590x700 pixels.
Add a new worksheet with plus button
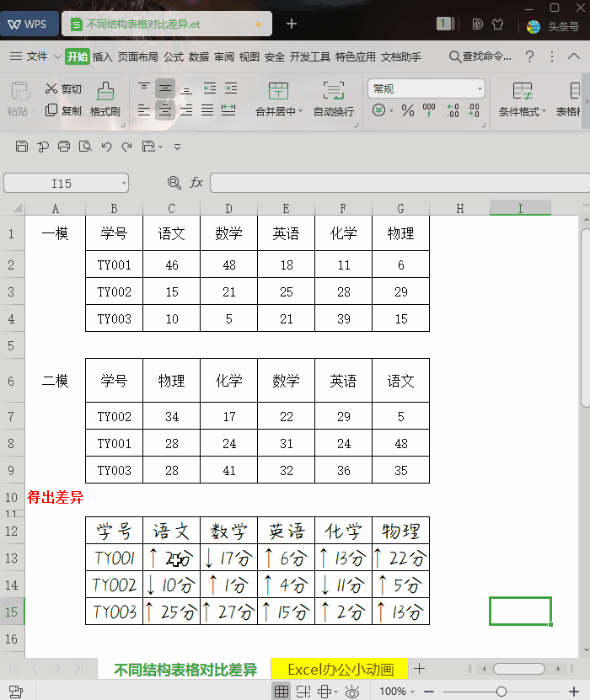[x=419, y=669]
